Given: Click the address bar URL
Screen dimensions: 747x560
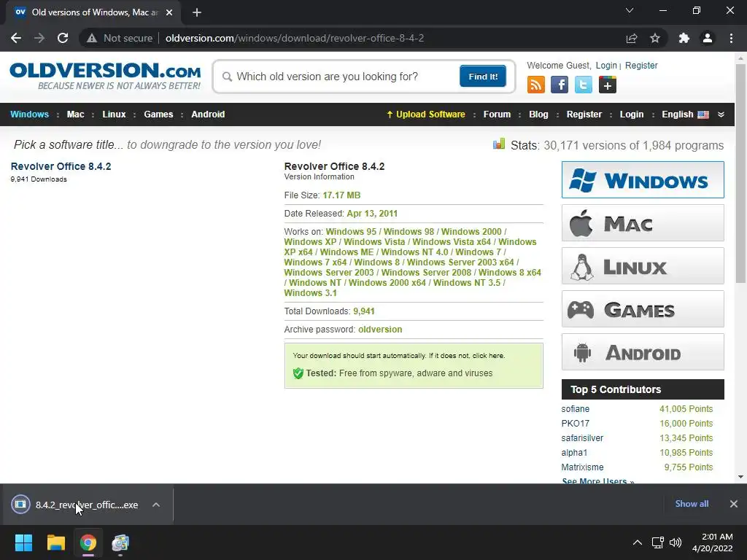Looking at the screenshot, I should point(295,38).
